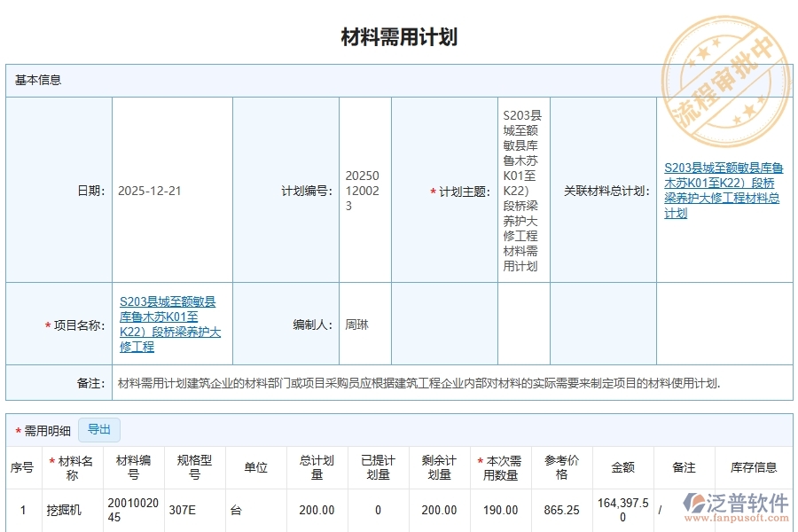
Task: Click plan number 20250120023 field
Action: (363, 191)
